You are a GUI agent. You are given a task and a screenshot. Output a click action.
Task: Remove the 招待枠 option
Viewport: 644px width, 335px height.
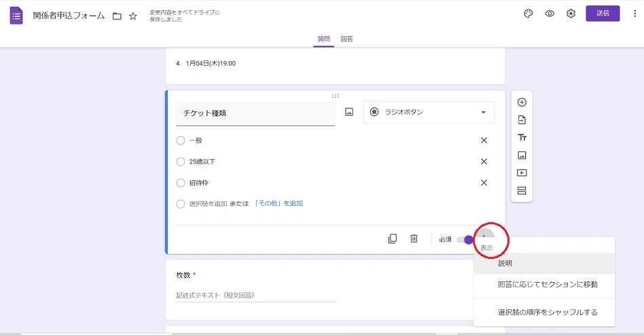tap(484, 183)
